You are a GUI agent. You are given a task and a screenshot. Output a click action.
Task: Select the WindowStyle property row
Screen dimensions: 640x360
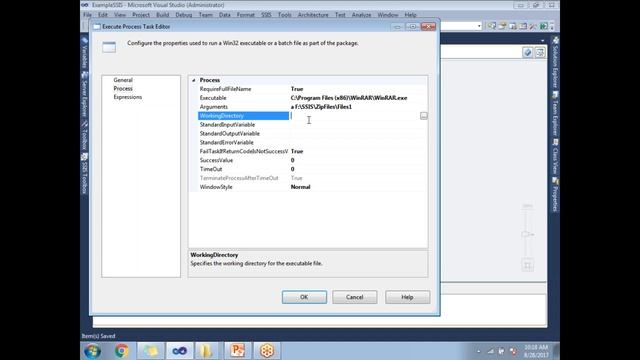tap(313, 187)
